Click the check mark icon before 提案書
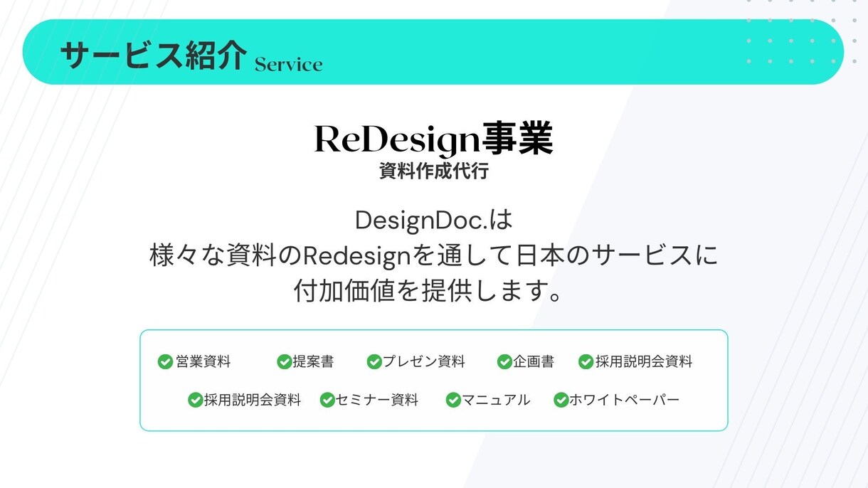 coord(284,362)
